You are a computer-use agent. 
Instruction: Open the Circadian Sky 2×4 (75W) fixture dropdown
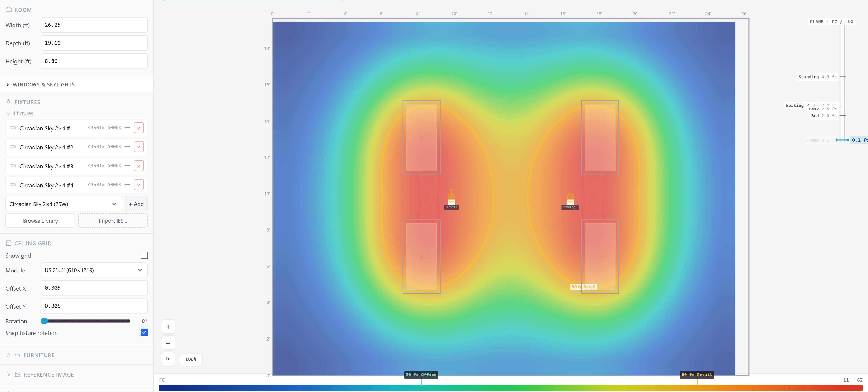(x=64, y=204)
